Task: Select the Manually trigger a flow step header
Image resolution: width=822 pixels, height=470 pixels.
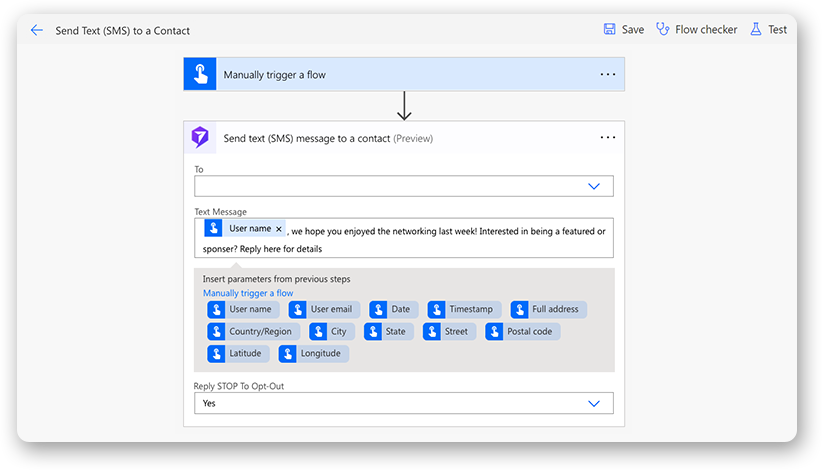Action: (400, 75)
